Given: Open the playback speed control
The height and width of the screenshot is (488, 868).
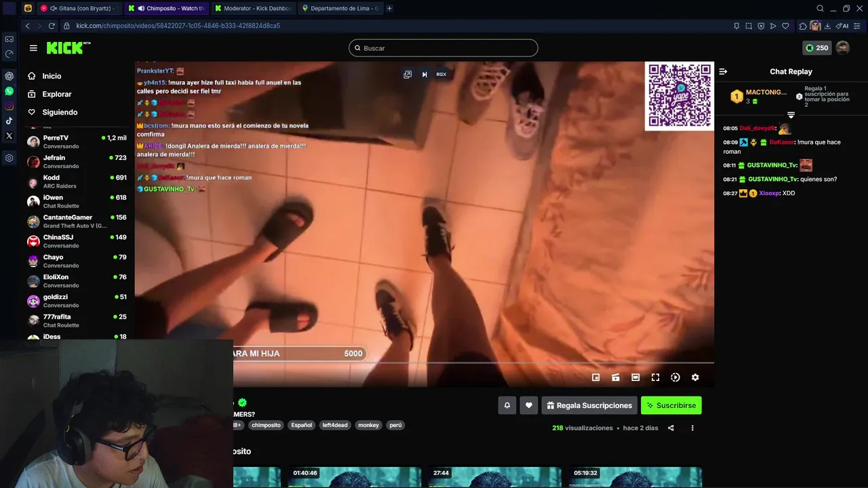Looking at the screenshot, I should coord(675,378).
